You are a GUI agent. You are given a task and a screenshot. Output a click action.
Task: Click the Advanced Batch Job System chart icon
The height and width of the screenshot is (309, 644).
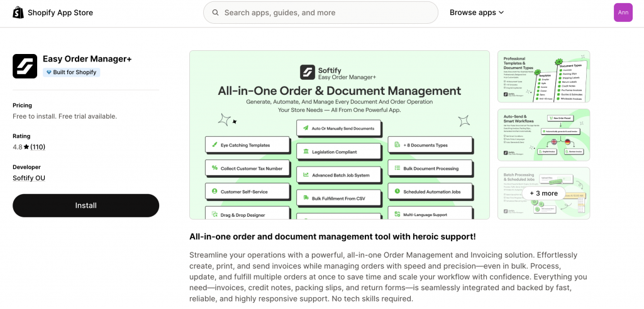coord(306,175)
